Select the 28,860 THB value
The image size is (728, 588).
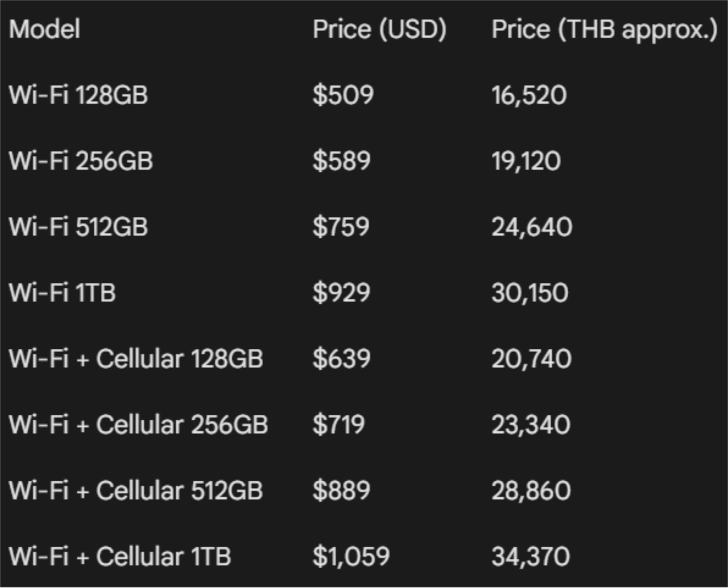(x=531, y=490)
